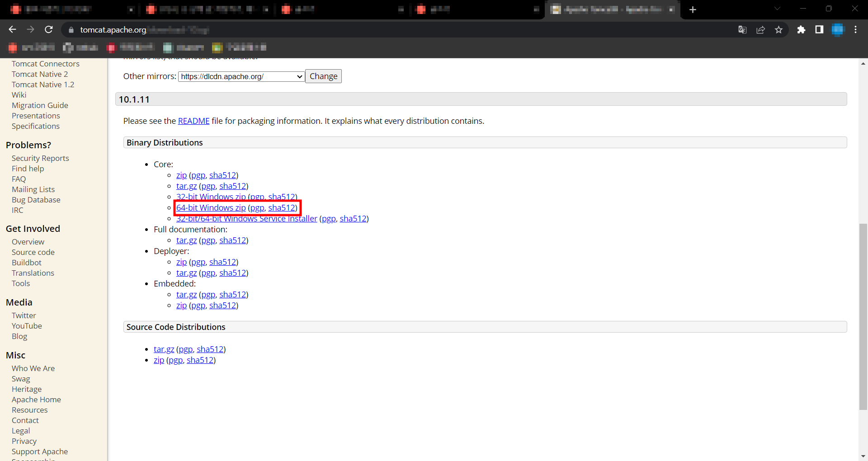Open the Support Apache link
Screen dimensions: 868x461
pos(40,452)
